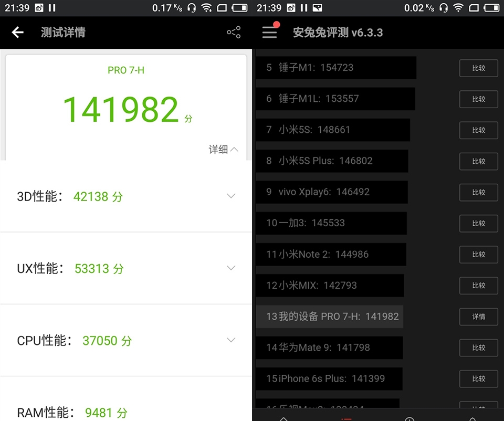The height and width of the screenshot is (421, 504).
Task: Tap the Wi-Fi icon in right status bar
Action: pyautogui.click(x=458, y=8)
